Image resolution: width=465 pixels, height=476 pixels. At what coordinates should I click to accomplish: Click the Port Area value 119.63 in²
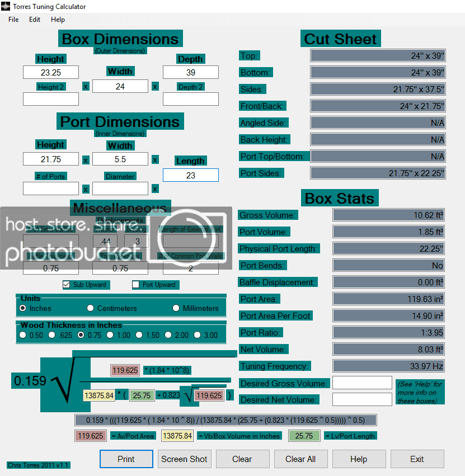[x=388, y=299]
